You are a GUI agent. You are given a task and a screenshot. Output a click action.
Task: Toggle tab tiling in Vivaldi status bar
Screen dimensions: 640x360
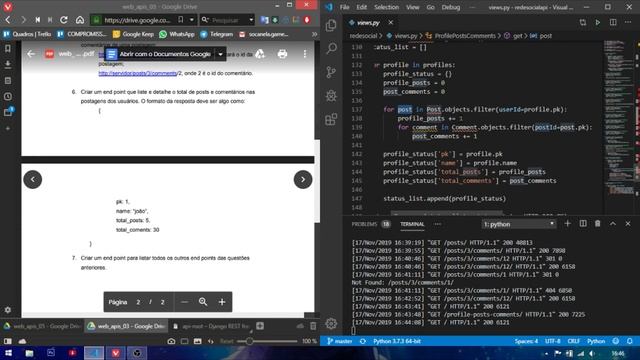184,341
